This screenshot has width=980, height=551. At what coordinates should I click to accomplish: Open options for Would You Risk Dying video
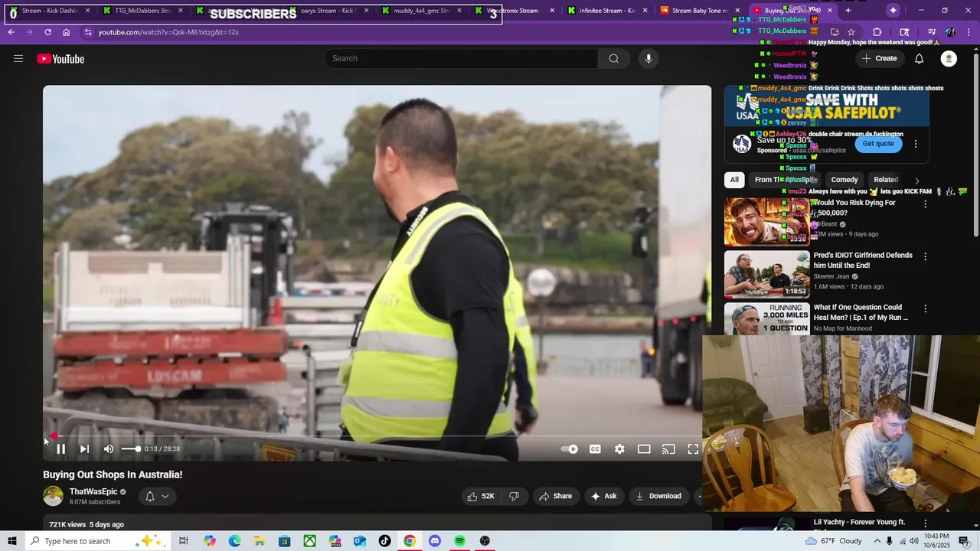(x=925, y=204)
